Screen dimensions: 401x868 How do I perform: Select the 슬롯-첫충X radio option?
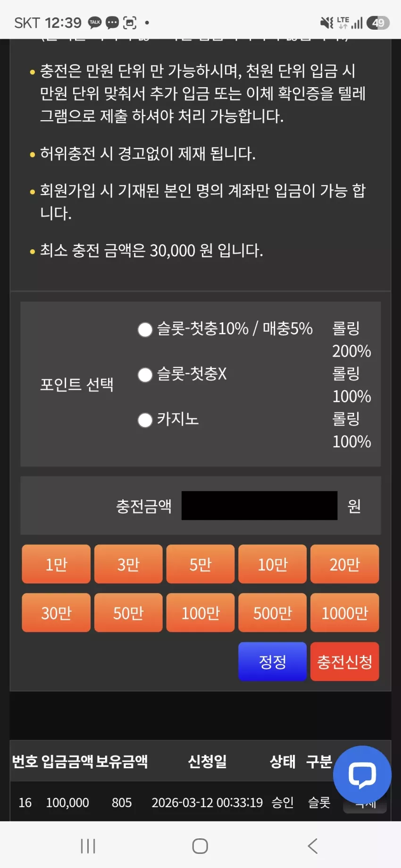[x=145, y=375]
